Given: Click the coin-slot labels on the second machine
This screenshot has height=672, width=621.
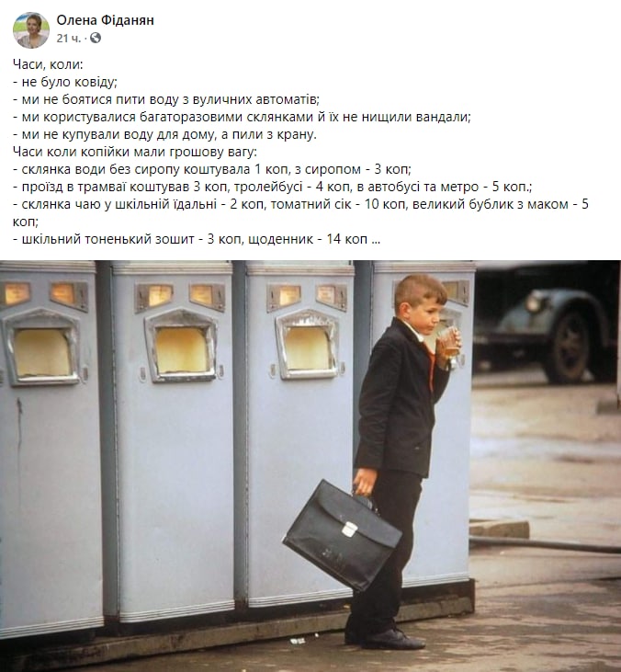Looking at the screenshot, I should 180,296.
